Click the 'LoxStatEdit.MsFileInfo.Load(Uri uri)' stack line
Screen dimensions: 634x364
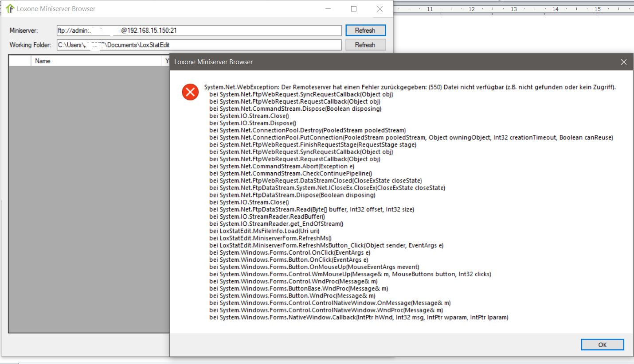coord(264,231)
